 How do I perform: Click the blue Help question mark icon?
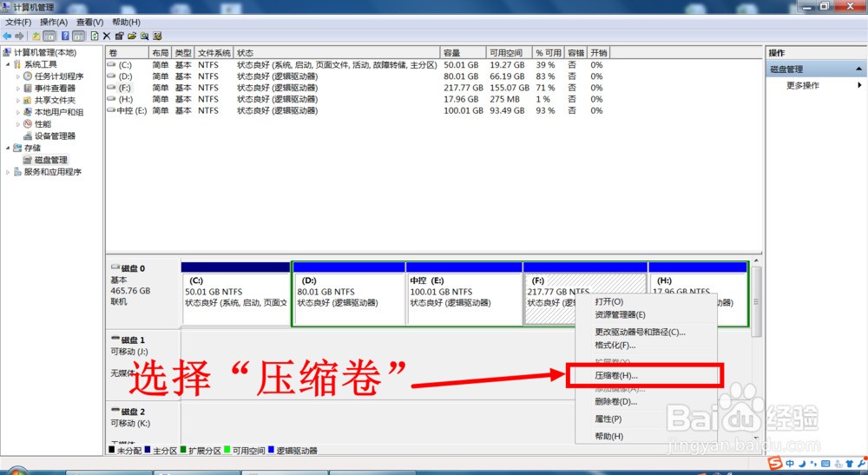65,36
